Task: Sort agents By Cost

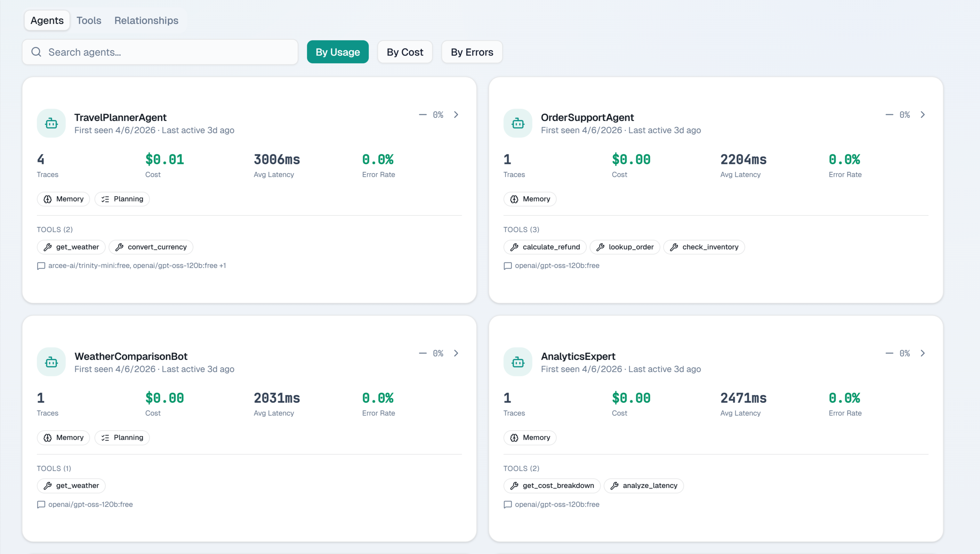Action: [x=405, y=52]
